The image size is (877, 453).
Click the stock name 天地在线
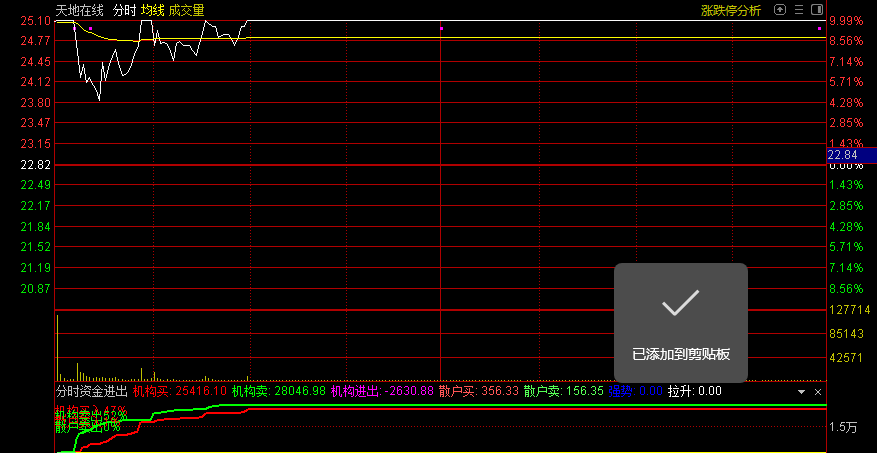pyautogui.click(x=80, y=10)
